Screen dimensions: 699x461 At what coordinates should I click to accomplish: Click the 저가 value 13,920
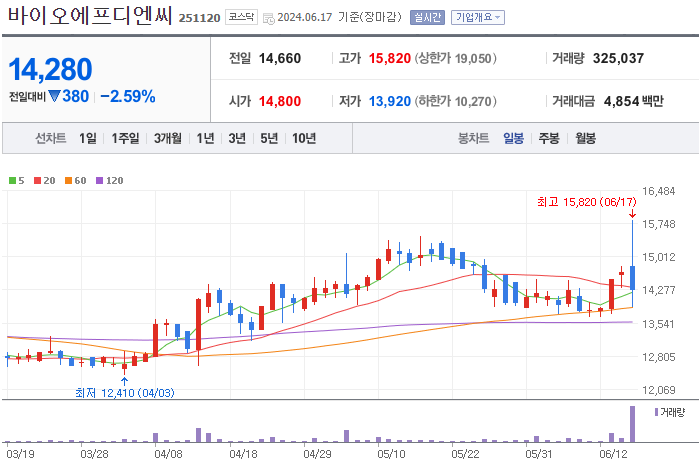[390, 101]
